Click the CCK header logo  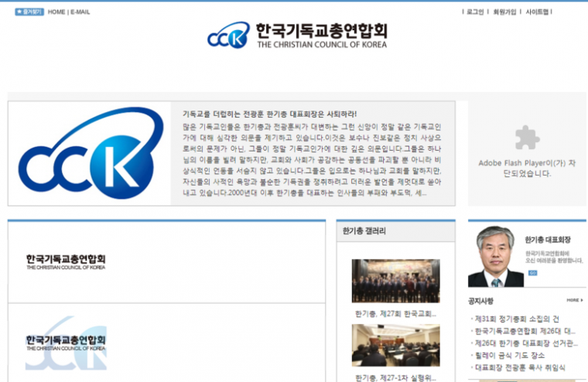click(x=229, y=35)
